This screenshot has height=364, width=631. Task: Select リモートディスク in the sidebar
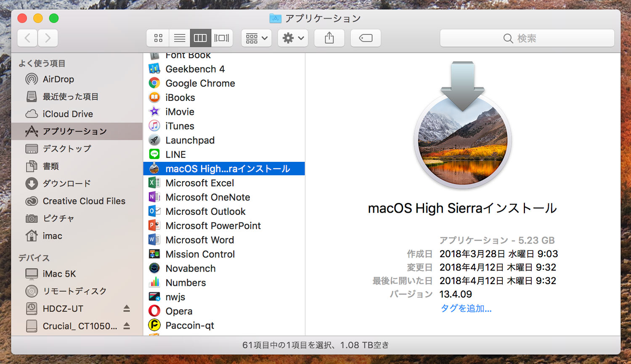pos(77,291)
